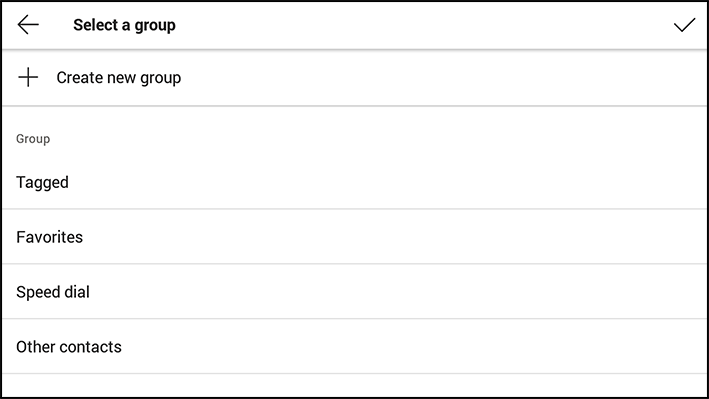The height and width of the screenshot is (399, 709).
Task: Click the Select a group title
Action: coord(124,25)
